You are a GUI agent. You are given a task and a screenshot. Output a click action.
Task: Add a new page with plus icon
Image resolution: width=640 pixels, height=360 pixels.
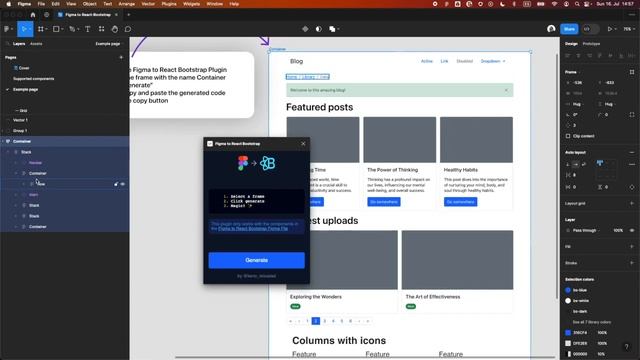tap(121, 58)
